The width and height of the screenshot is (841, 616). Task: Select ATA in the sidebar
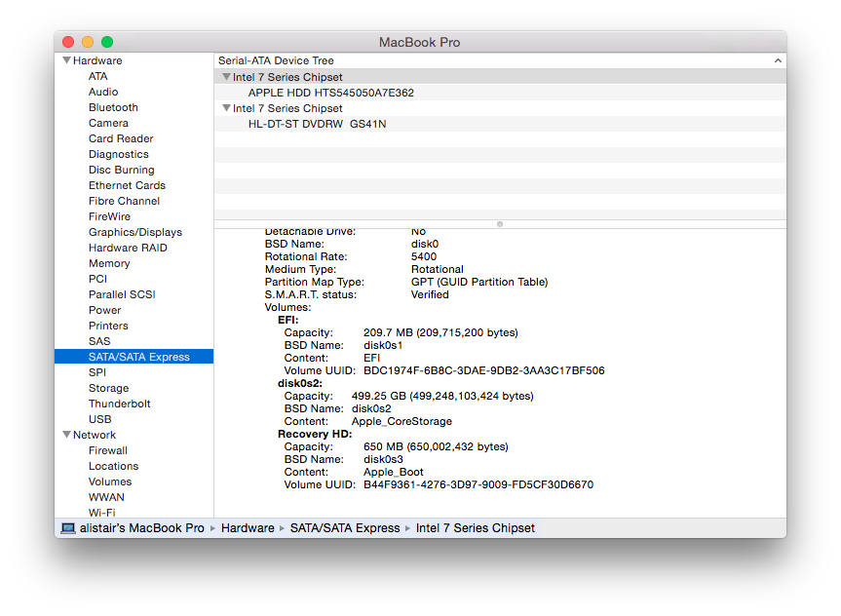pyautogui.click(x=98, y=76)
